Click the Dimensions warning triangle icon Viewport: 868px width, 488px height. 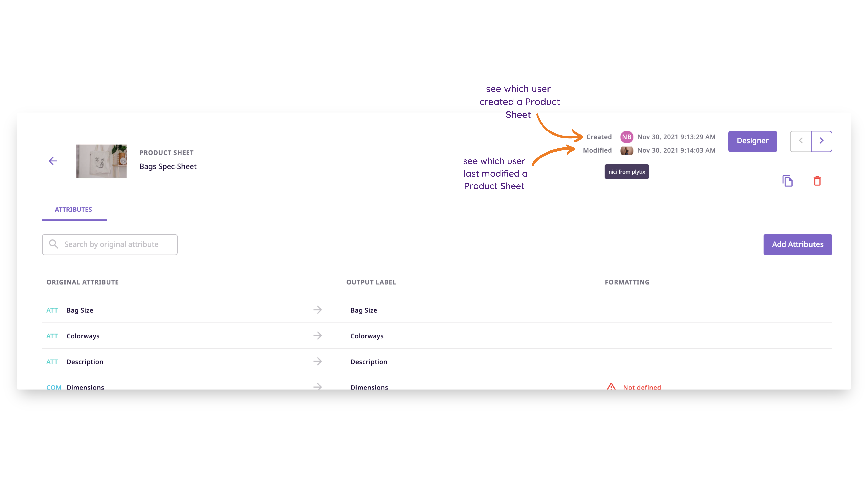(611, 387)
